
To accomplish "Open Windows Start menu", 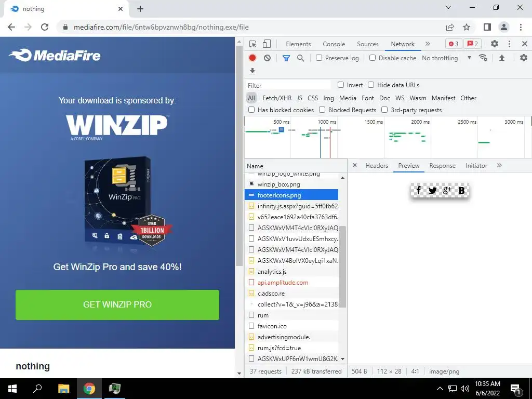I will coord(12,389).
